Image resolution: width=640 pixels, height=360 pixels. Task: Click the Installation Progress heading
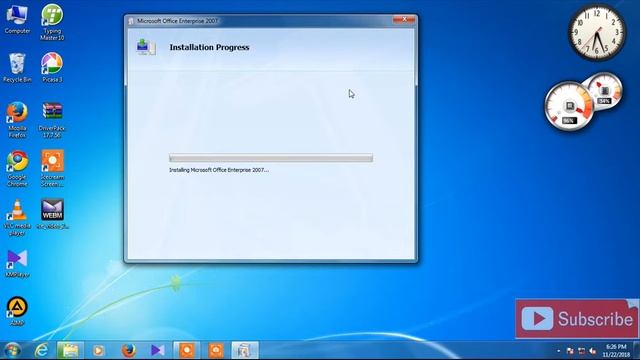click(x=209, y=47)
